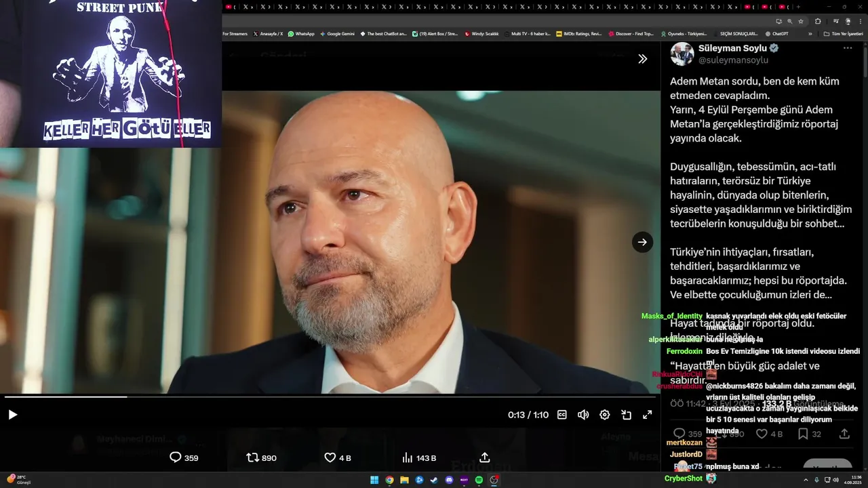Click the share icon under the video

click(484, 457)
